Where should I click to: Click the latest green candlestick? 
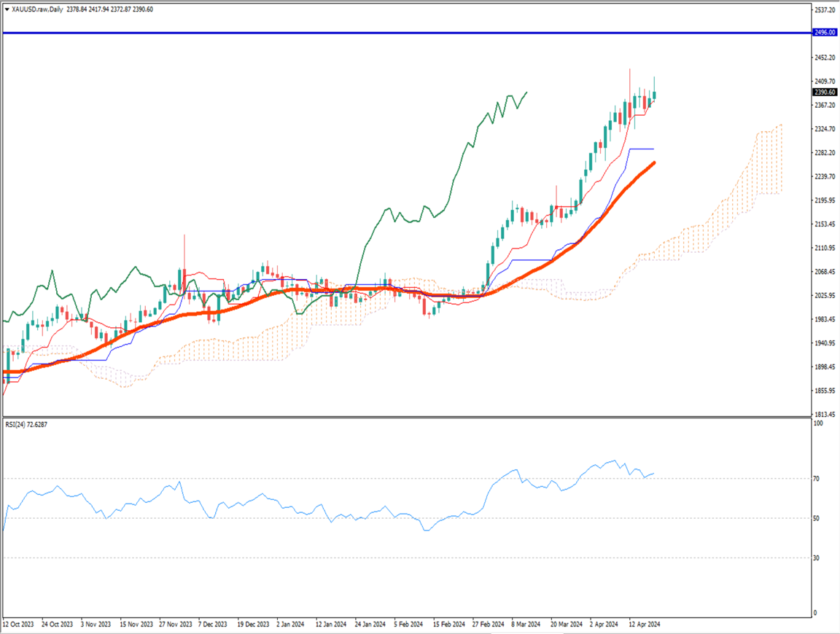click(x=655, y=95)
